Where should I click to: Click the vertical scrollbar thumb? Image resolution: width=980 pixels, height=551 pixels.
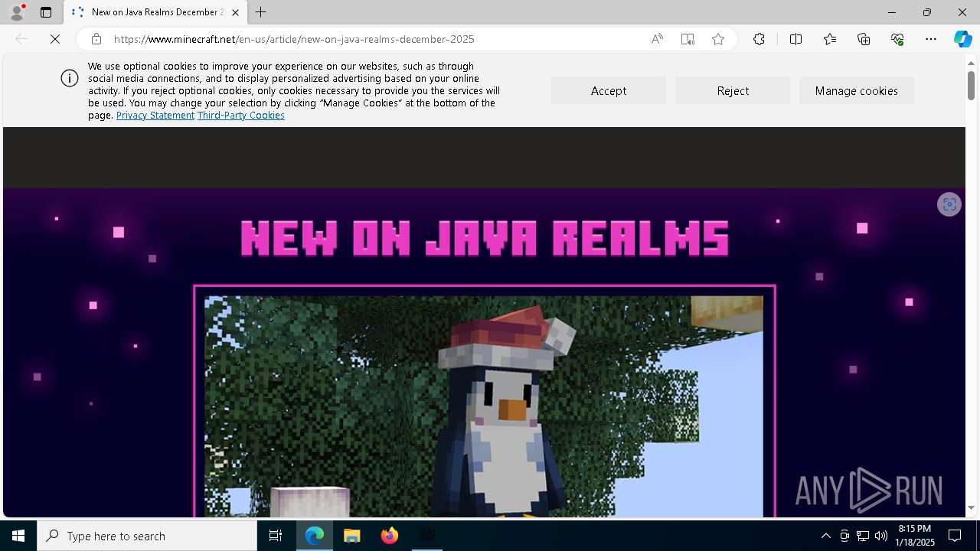coord(971,85)
